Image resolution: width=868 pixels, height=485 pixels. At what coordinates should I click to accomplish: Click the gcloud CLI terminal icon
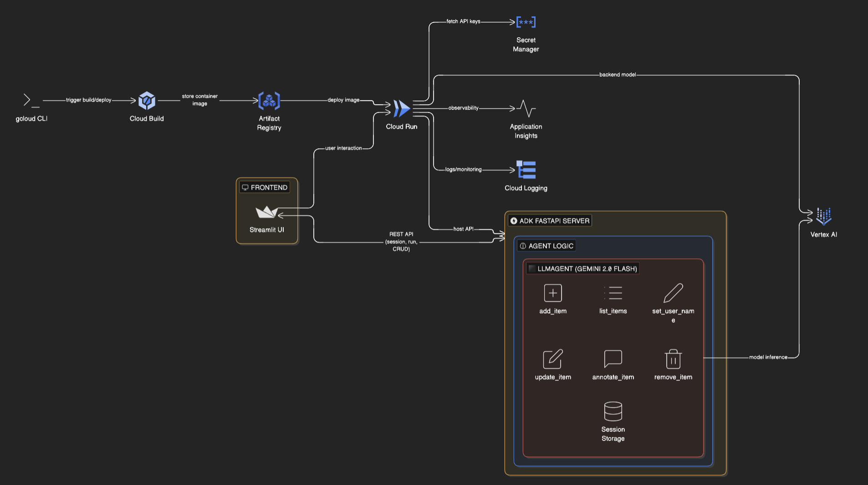[29, 101]
